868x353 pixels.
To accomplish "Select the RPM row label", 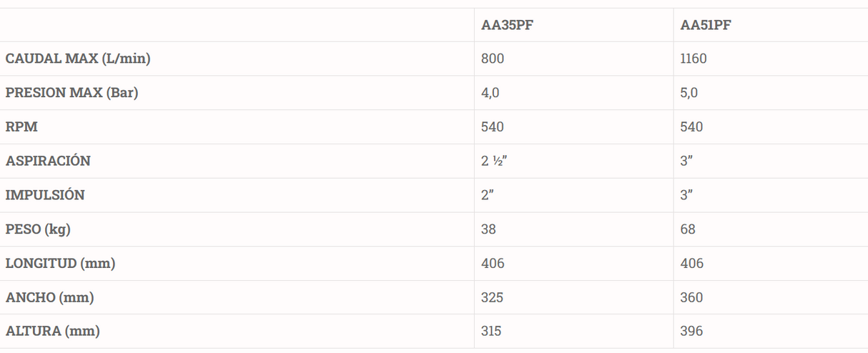I will coord(21,127).
